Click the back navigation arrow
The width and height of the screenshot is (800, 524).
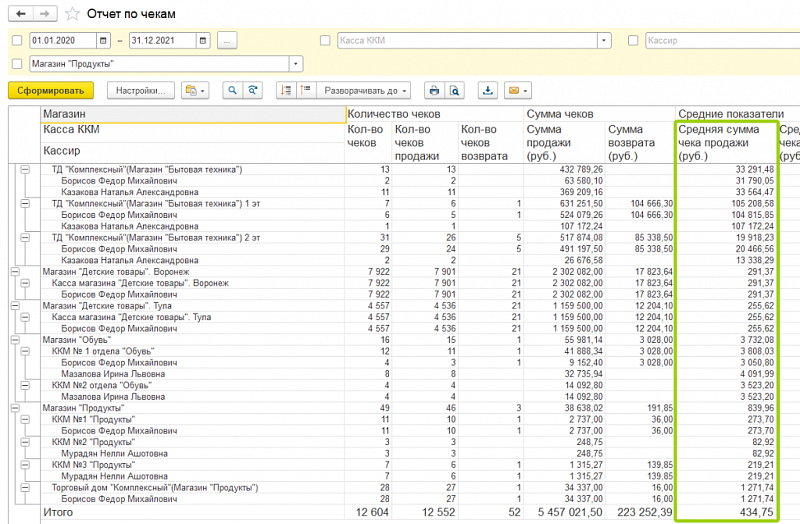[19, 14]
